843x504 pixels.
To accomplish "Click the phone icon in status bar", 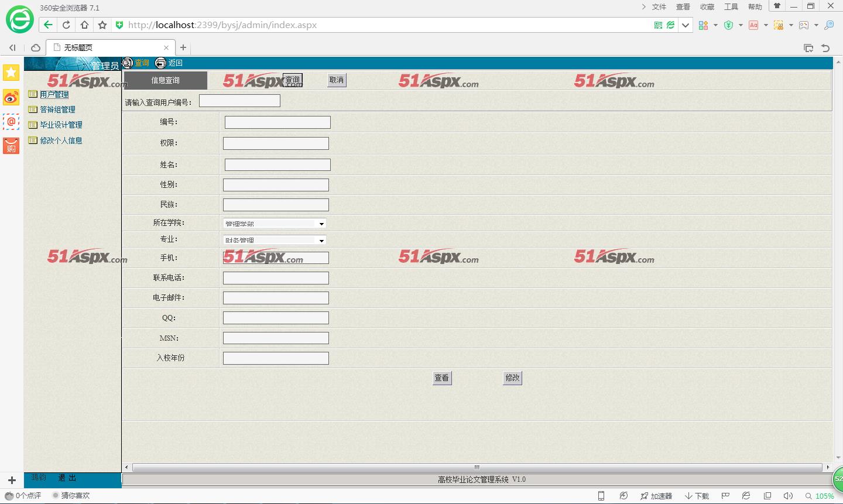I will coord(601,496).
